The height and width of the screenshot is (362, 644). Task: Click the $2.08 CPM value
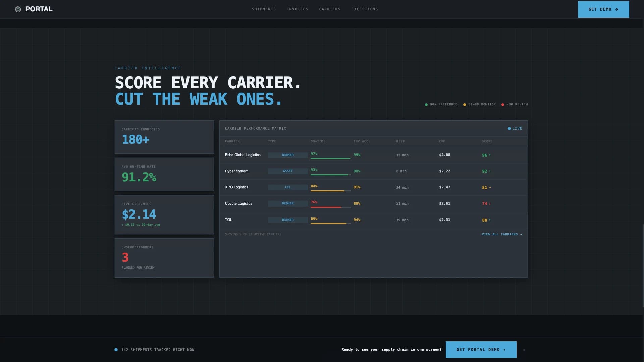click(x=444, y=155)
